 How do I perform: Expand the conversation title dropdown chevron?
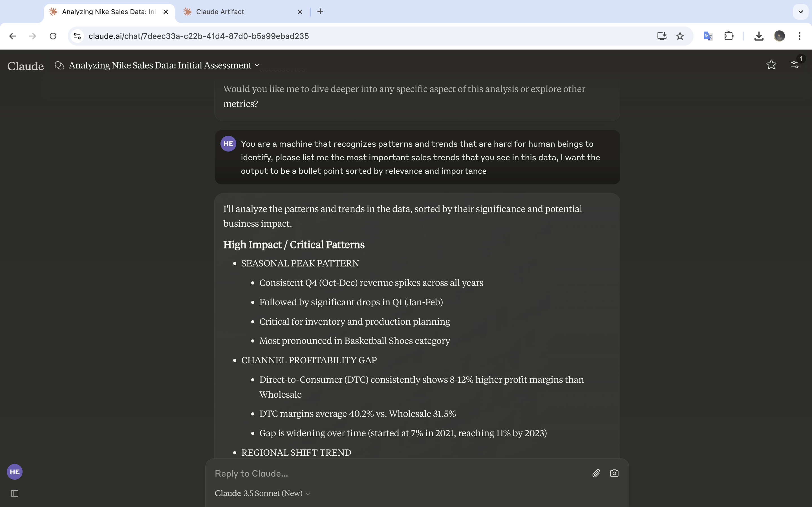click(257, 65)
